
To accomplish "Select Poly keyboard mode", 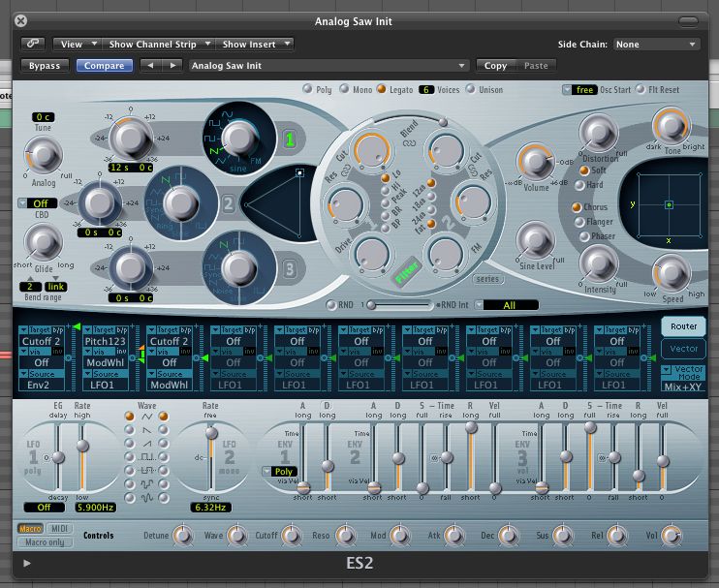I will click(307, 89).
